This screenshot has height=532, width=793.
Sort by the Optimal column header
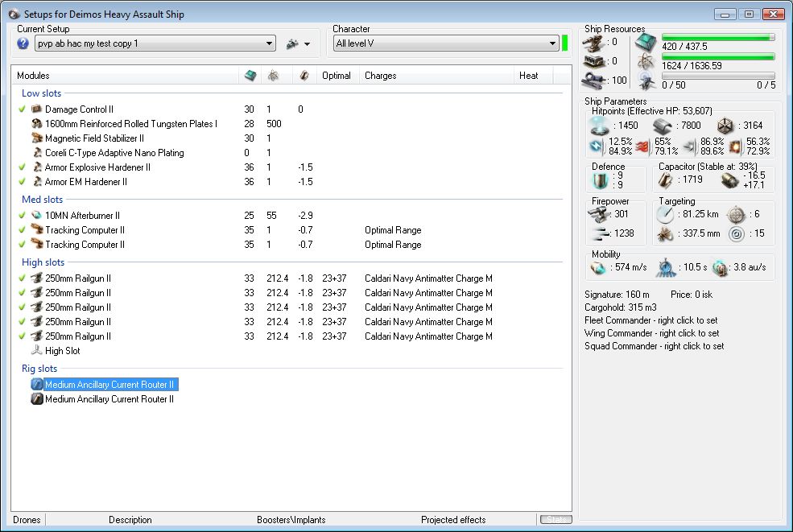pyautogui.click(x=338, y=76)
